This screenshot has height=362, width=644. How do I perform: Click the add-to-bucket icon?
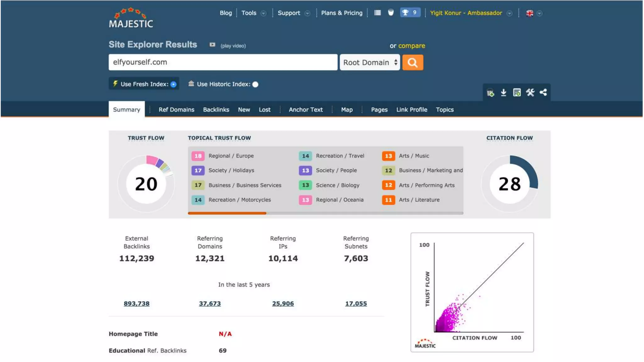tap(490, 93)
